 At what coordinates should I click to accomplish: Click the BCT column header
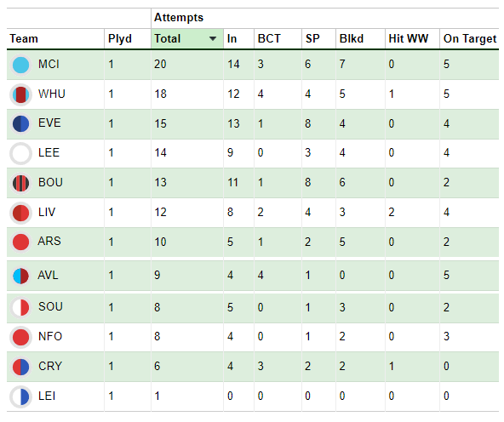tap(269, 38)
